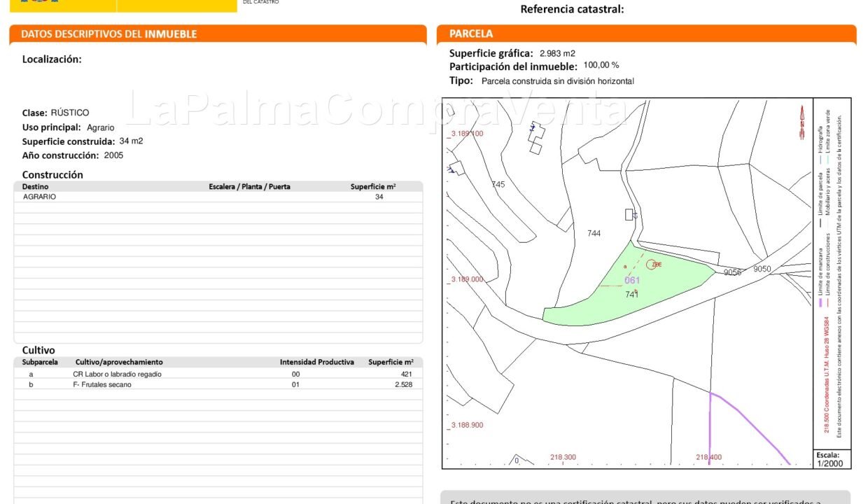The height and width of the screenshot is (504, 868).
Task: Click the '3.189.100' coordinate label
Action: click(467, 133)
